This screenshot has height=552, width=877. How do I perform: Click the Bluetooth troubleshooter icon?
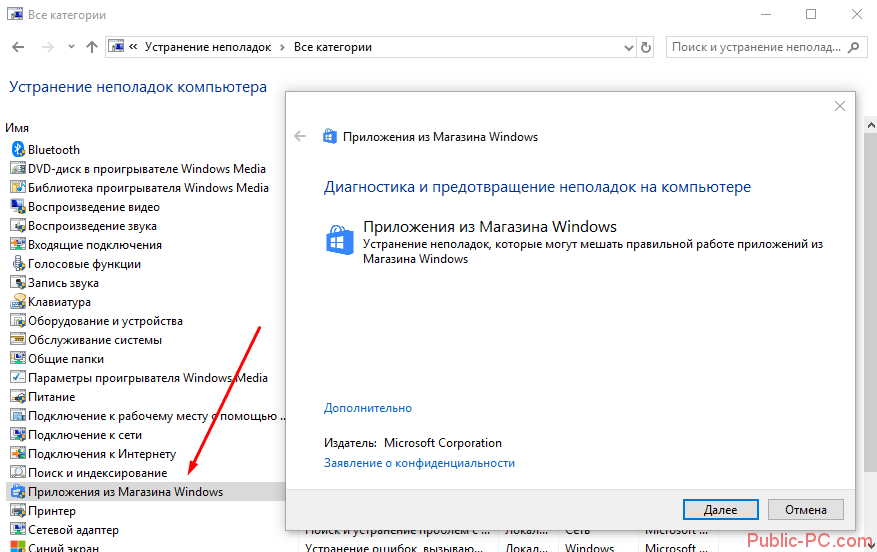(x=18, y=149)
